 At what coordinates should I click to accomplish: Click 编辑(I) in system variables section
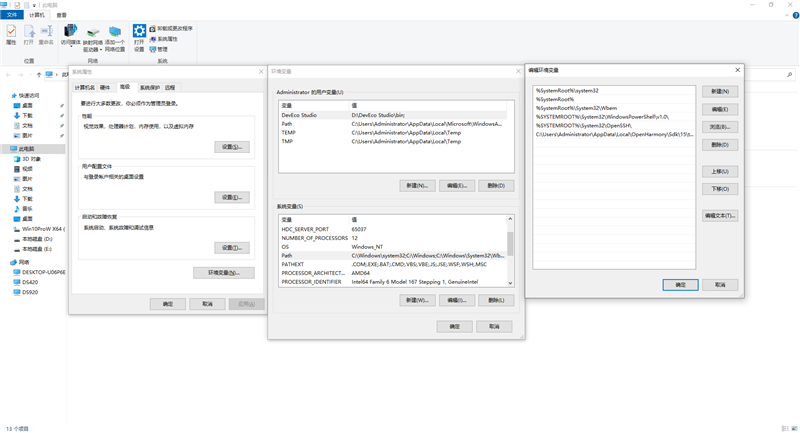point(457,300)
